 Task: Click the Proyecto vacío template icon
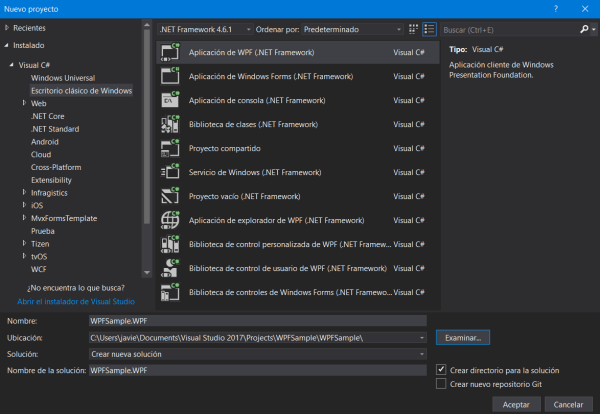pos(169,196)
